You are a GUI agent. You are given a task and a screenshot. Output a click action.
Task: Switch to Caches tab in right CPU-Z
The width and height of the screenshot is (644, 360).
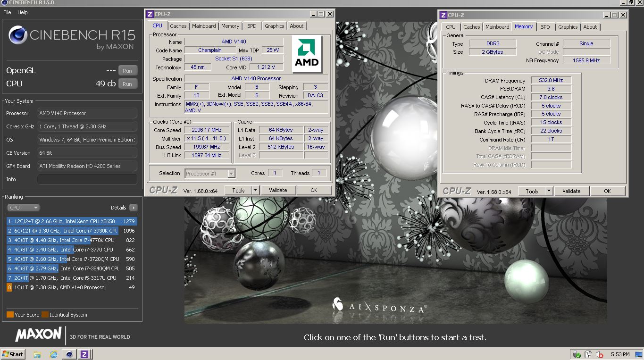(x=471, y=27)
